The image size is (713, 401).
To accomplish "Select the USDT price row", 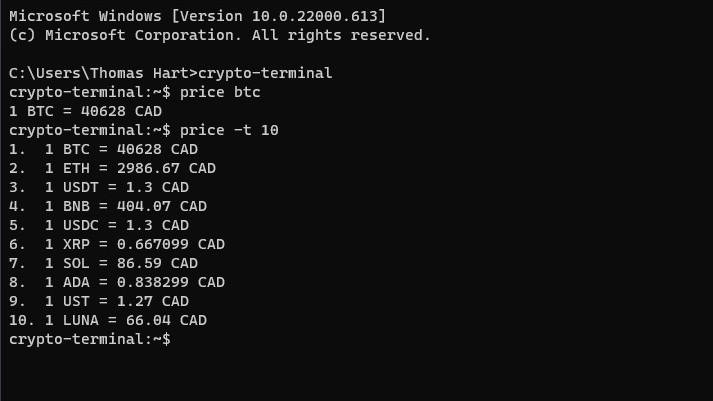I will click(x=98, y=187).
